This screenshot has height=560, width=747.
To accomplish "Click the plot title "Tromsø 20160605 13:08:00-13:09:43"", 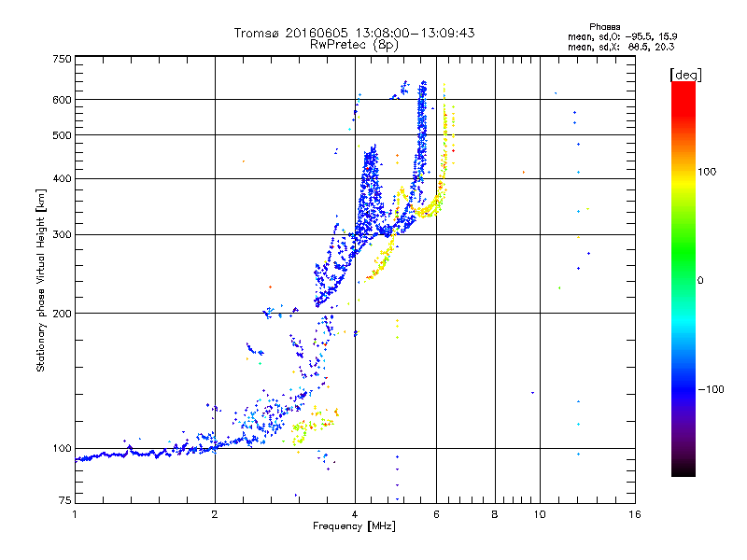I will click(354, 33).
